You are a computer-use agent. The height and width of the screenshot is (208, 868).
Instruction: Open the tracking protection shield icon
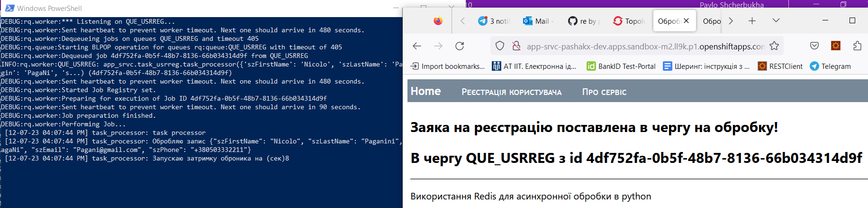[x=500, y=46]
